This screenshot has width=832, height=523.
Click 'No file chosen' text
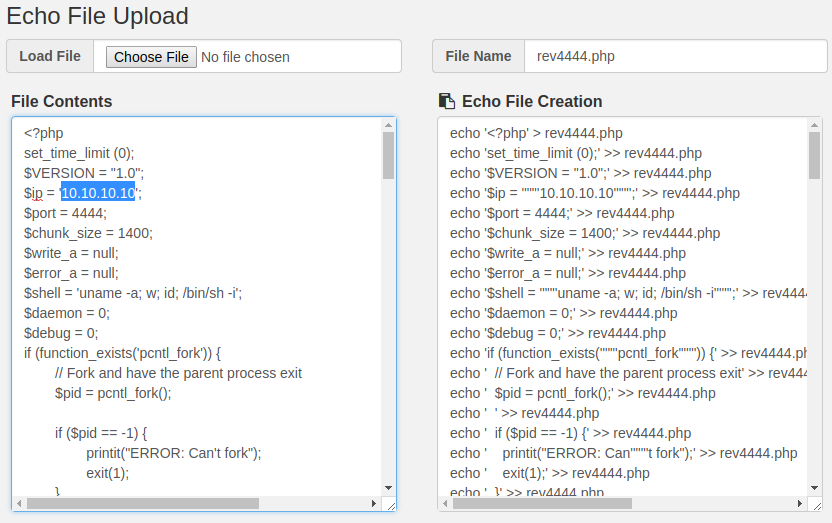pos(245,57)
